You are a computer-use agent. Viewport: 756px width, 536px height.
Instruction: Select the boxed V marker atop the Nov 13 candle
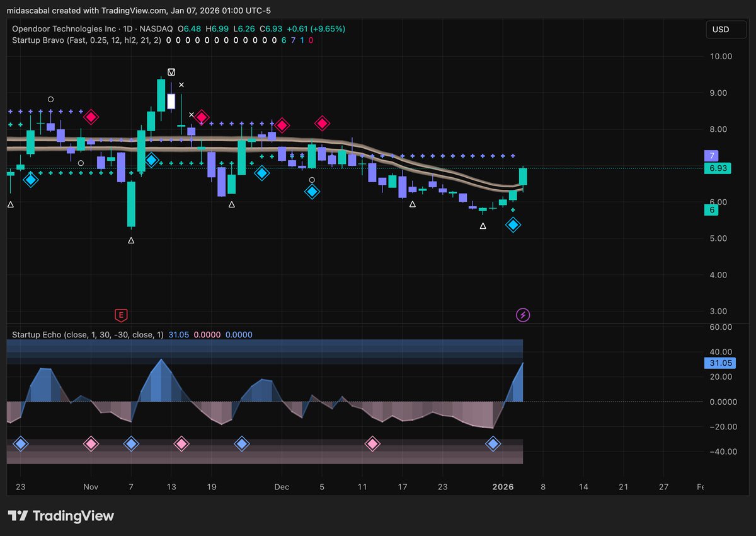point(171,71)
